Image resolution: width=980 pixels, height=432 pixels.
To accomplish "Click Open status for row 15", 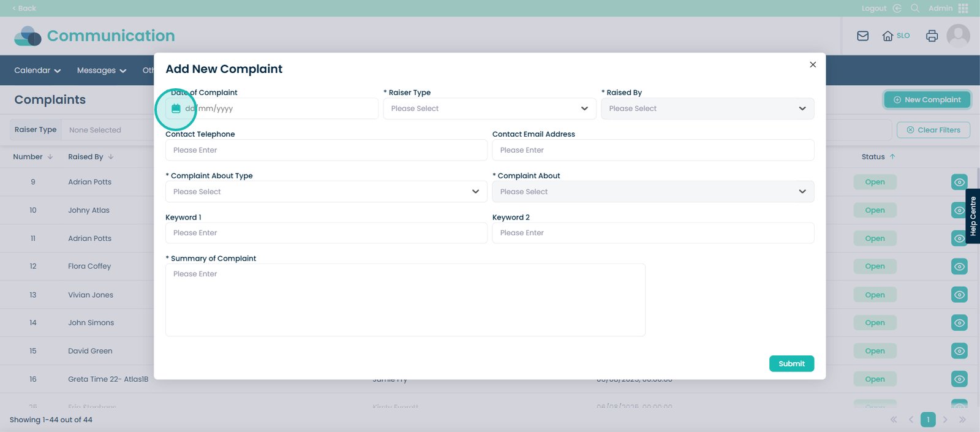I will click(x=875, y=351).
